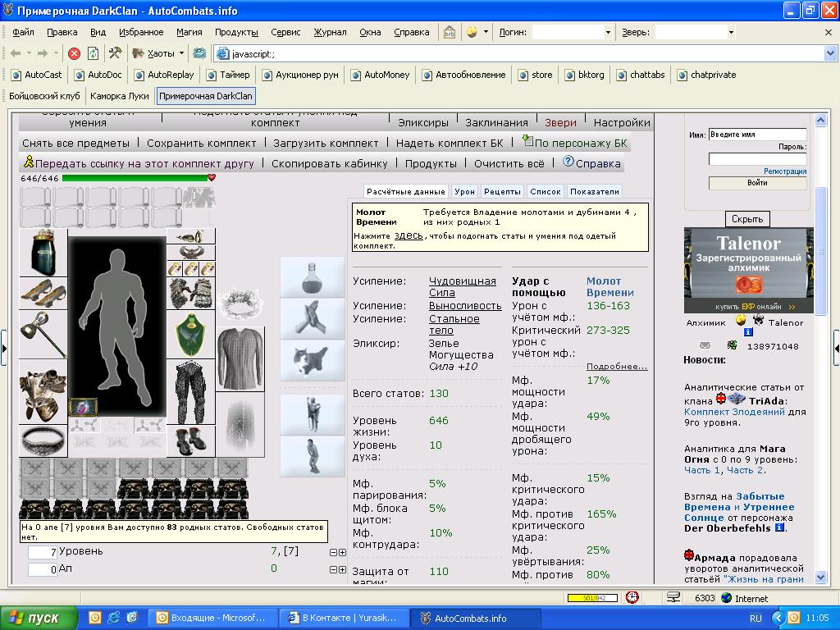Collapse the right side panel arrow
Screen dimensions: 840x630
(x=836, y=348)
